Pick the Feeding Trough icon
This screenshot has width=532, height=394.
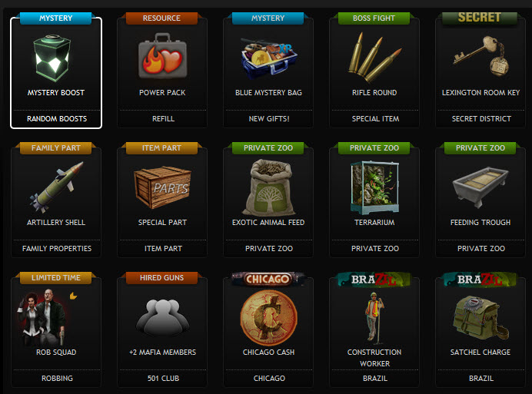[480, 187]
